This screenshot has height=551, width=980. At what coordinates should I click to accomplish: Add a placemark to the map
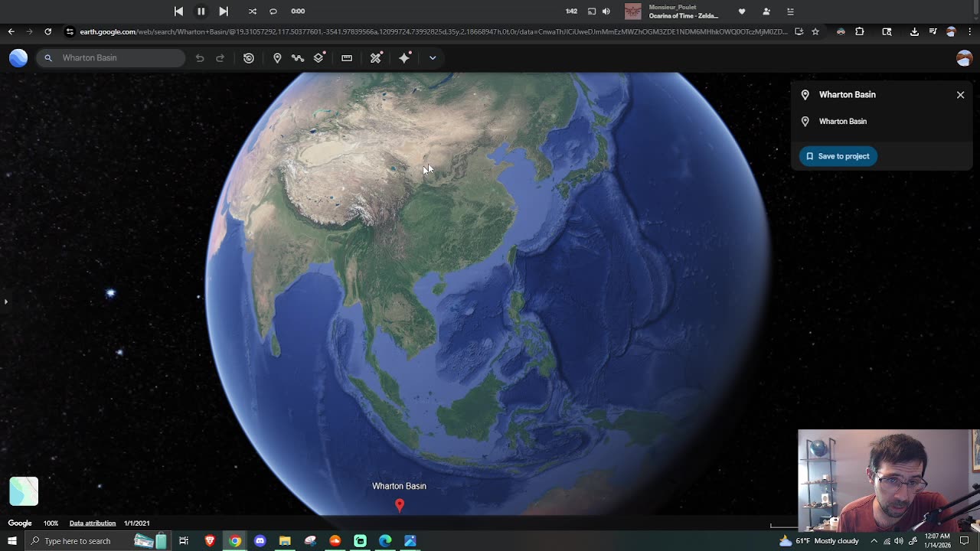click(277, 57)
